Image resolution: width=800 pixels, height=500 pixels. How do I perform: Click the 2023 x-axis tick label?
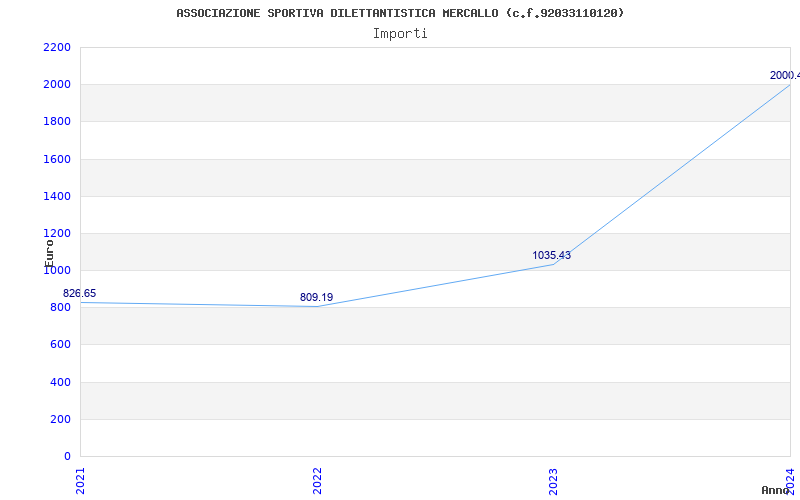(553, 479)
